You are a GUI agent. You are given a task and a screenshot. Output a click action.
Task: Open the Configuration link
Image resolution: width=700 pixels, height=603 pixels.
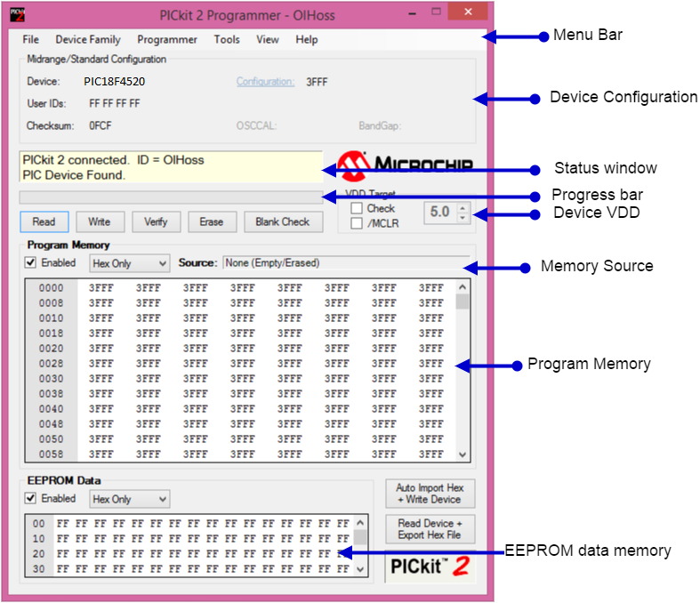pyautogui.click(x=265, y=82)
